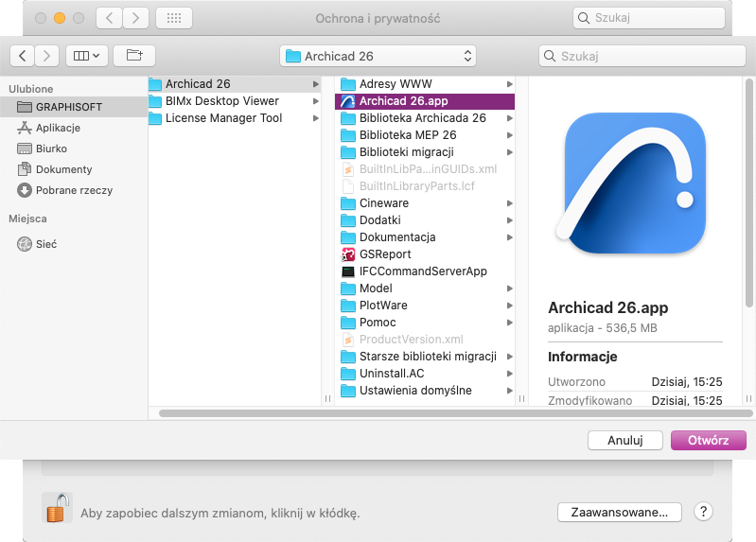Click the greyed ProductVersion.xml file

click(425, 339)
